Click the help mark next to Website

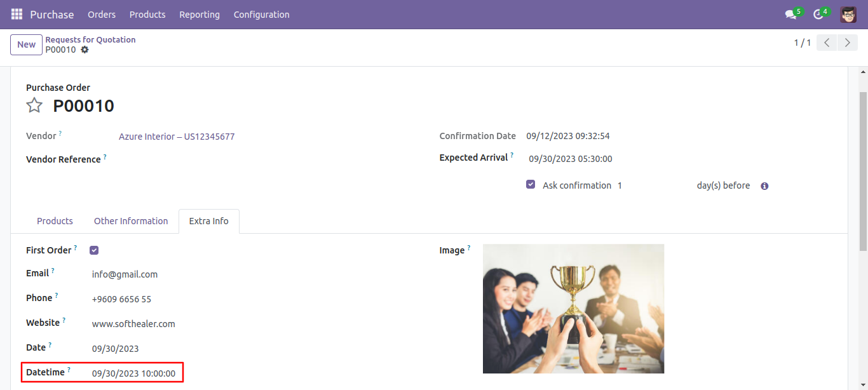pos(64,320)
